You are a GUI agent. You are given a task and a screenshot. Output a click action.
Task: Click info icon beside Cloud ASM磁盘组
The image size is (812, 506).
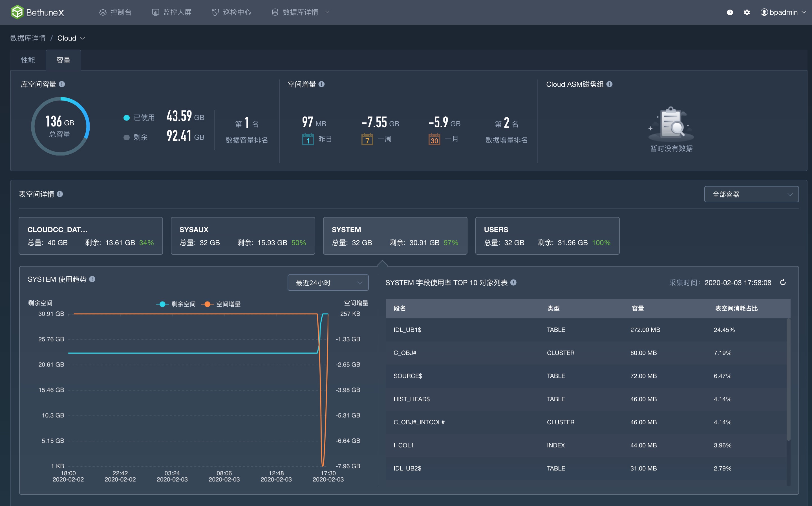pos(609,84)
